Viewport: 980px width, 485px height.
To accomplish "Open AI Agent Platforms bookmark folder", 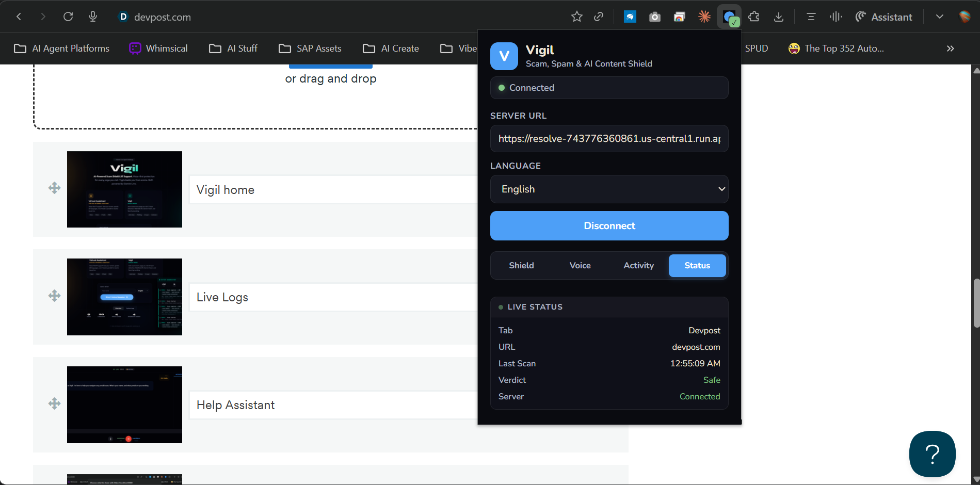I will tap(62, 48).
